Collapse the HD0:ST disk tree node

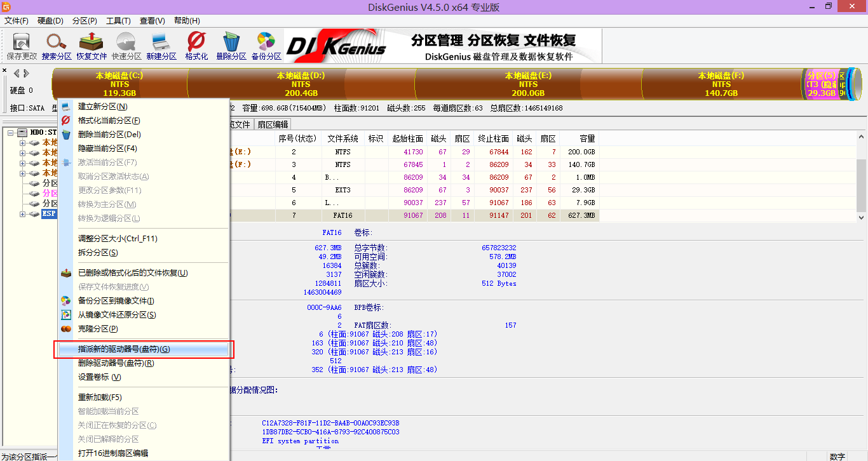pos(12,133)
